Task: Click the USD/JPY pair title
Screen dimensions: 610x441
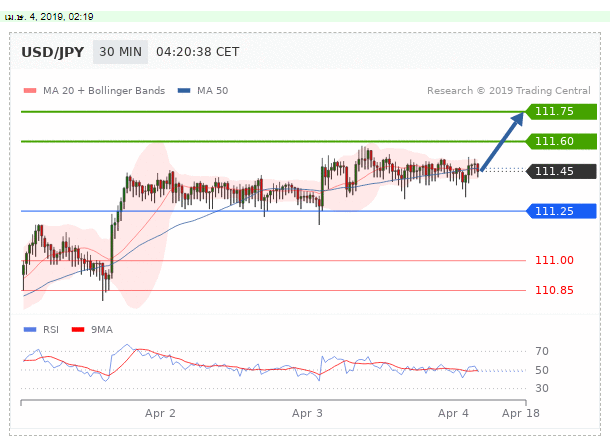Action: point(53,52)
